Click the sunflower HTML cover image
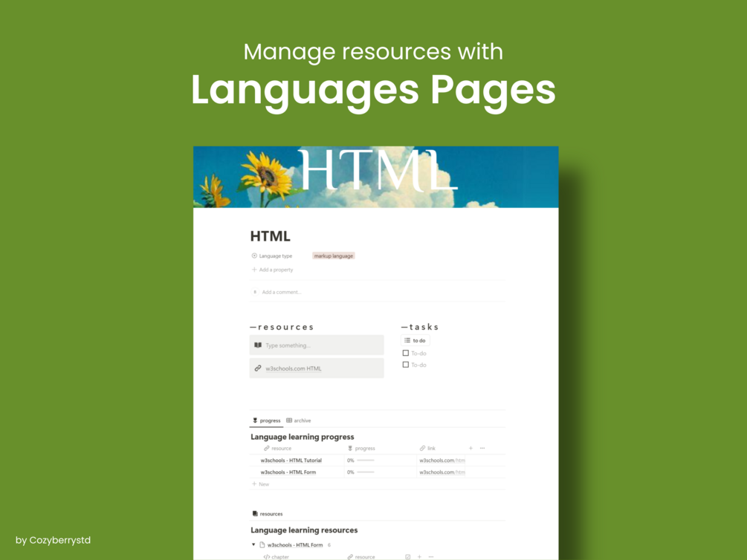Screen dimensions: 747x560 (376, 177)
